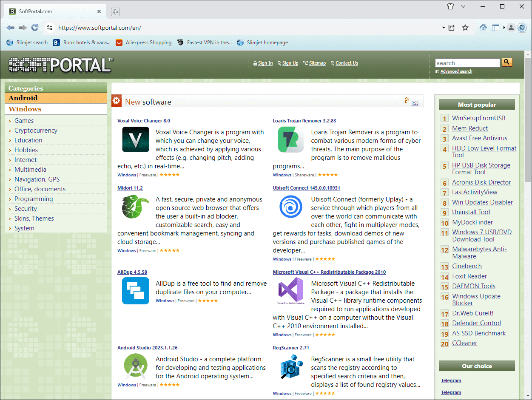
Task: Click the New software section icon
Action: click(x=117, y=101)
